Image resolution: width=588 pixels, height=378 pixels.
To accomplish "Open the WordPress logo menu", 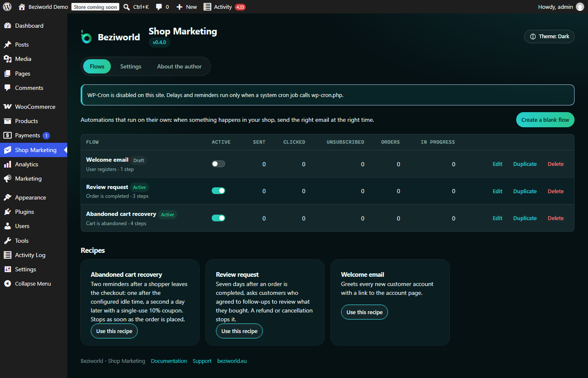I will (x=7, y=7).
